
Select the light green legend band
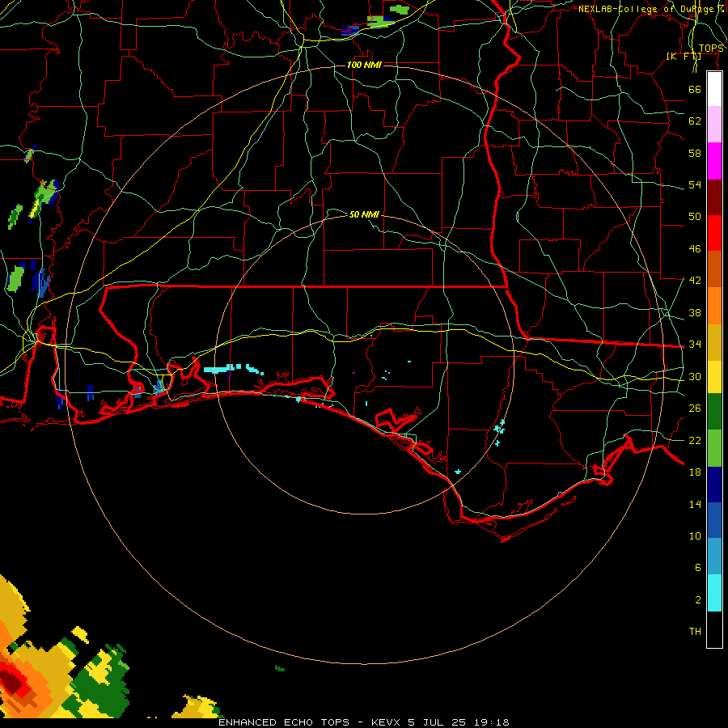(714, 448)
